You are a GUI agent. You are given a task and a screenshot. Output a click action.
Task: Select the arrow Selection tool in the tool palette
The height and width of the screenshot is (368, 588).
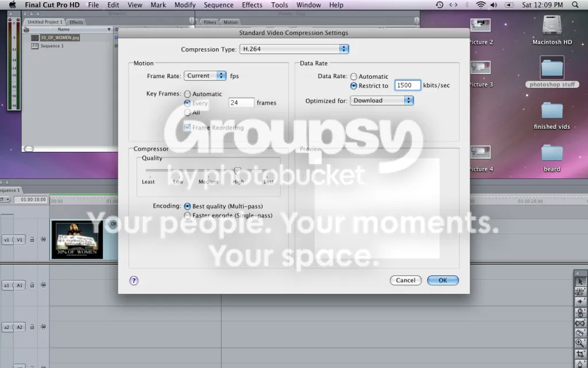(x=580, y=281)
